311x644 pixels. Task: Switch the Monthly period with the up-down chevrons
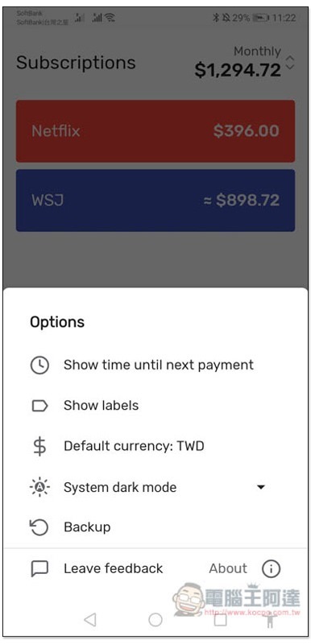290,62
